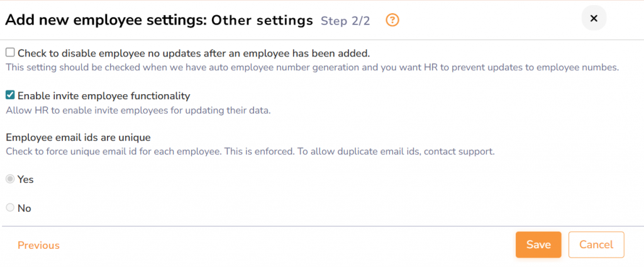Click the Cancel button
Image resolution: width=644 pixels, height=267 pixels.
(596, 244)
